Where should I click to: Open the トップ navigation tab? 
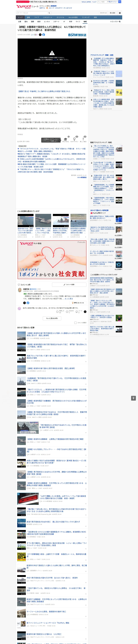pyautogui.click(x=20, y=17)
